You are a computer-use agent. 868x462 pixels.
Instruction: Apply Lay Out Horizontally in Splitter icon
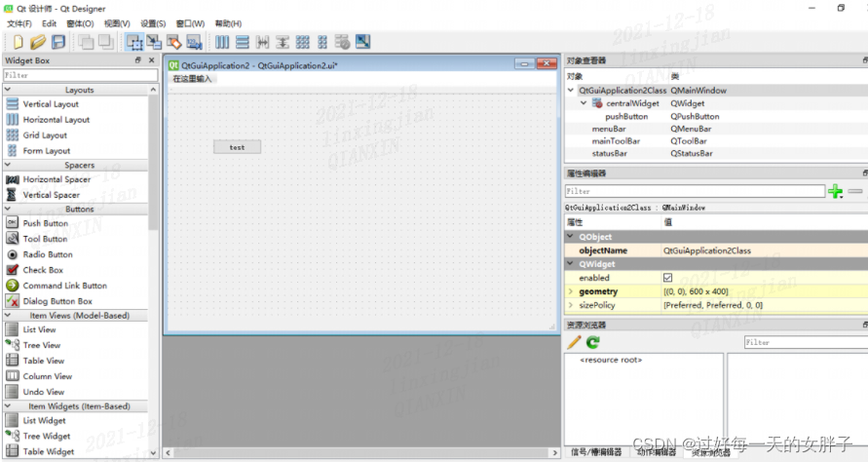(262, 42)
